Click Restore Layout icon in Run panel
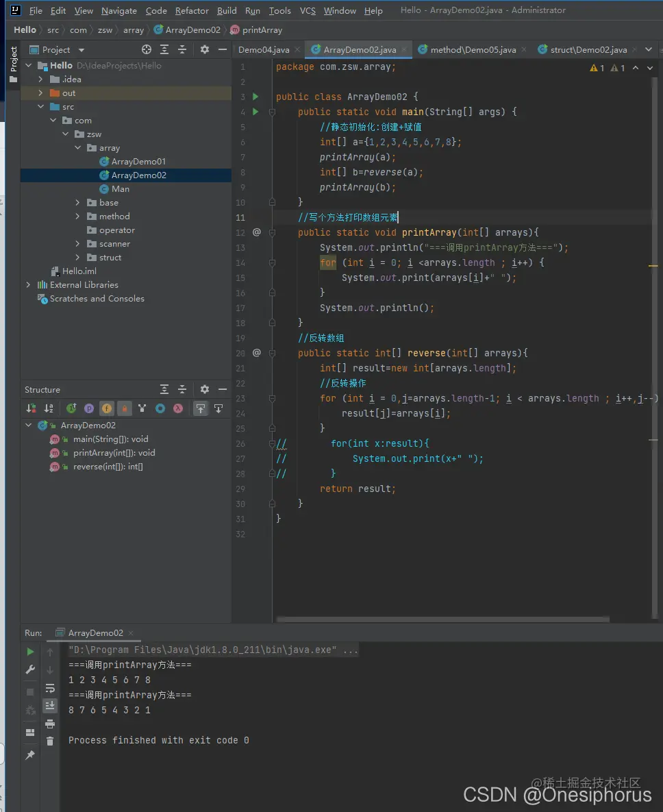 30,733
